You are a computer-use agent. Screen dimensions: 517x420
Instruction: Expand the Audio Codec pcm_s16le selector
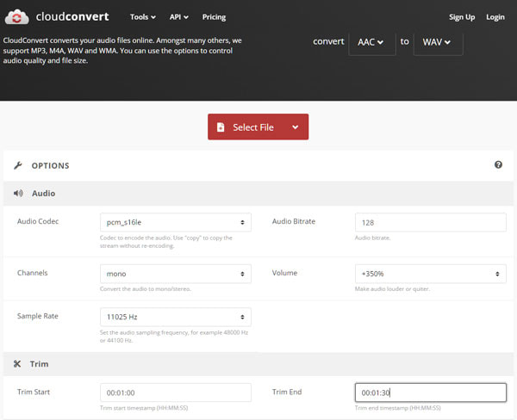175,222
